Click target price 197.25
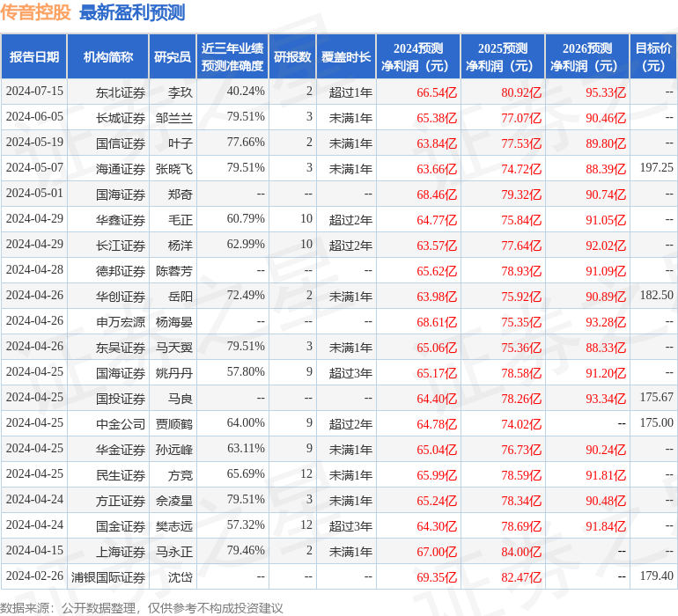The width and height of the screenshot is (678, 616). click(656, 168)
